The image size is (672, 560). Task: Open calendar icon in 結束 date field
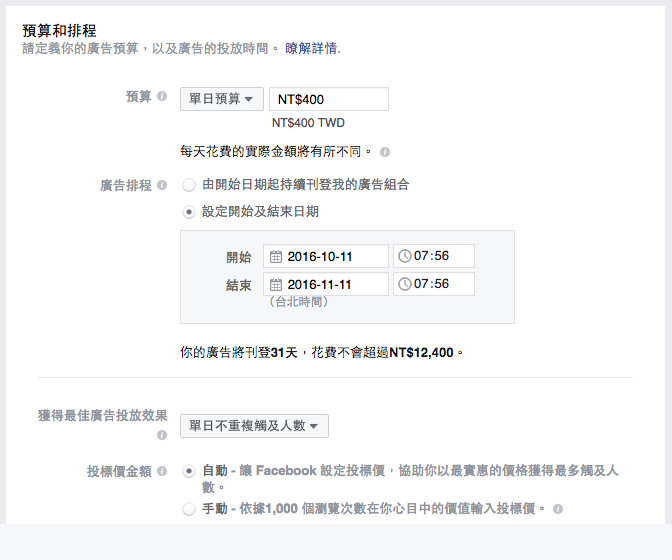coord(276,284)
